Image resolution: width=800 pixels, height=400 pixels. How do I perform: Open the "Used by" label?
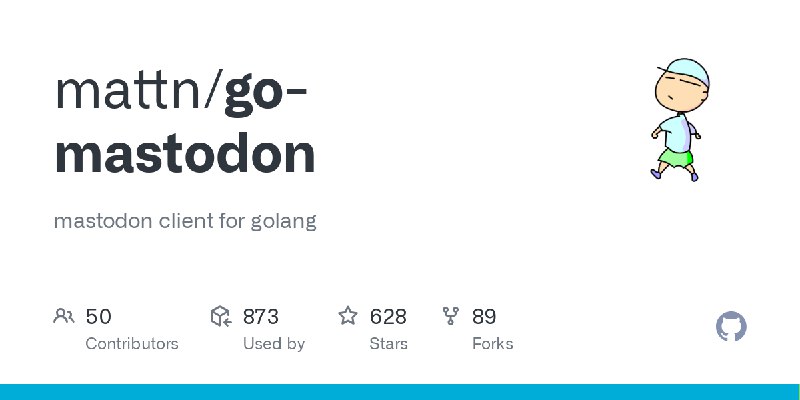pyautogui.click(x=273, y=343)
